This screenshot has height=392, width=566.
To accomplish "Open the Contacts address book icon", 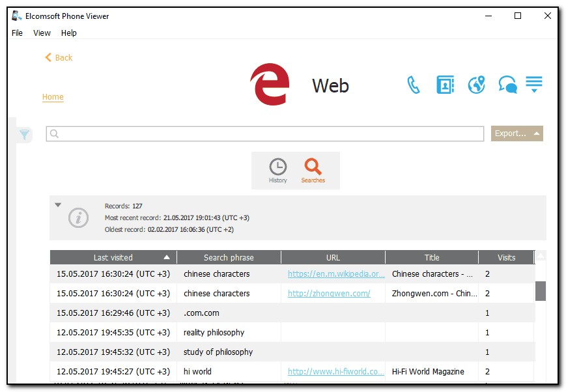I will [x=445, y=85].
